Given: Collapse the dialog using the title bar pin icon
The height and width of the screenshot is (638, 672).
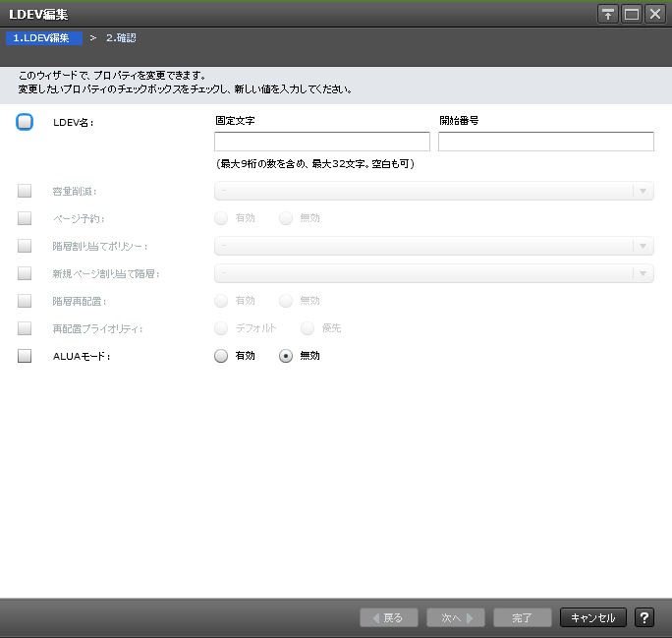Looking at the screenshot, I should (x=608, y=14).
